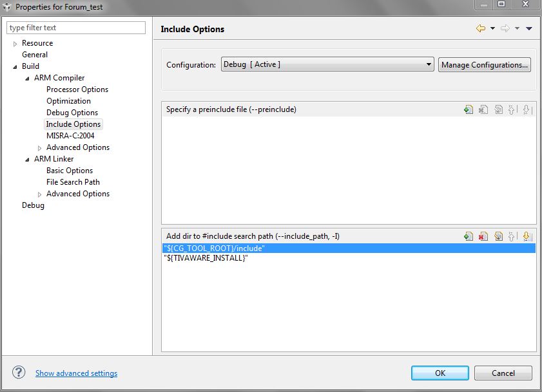The image size is (542, 392).
Task: Select the "${TIVAWARE_INSTALL}" path entry
Action: click(x=349, y=258)
